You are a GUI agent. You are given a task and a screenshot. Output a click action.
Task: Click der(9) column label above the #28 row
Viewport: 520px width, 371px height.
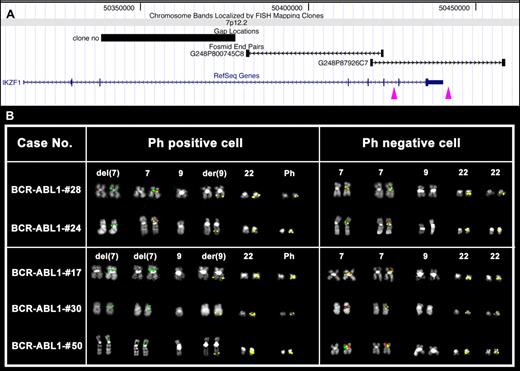pos(214,173)
